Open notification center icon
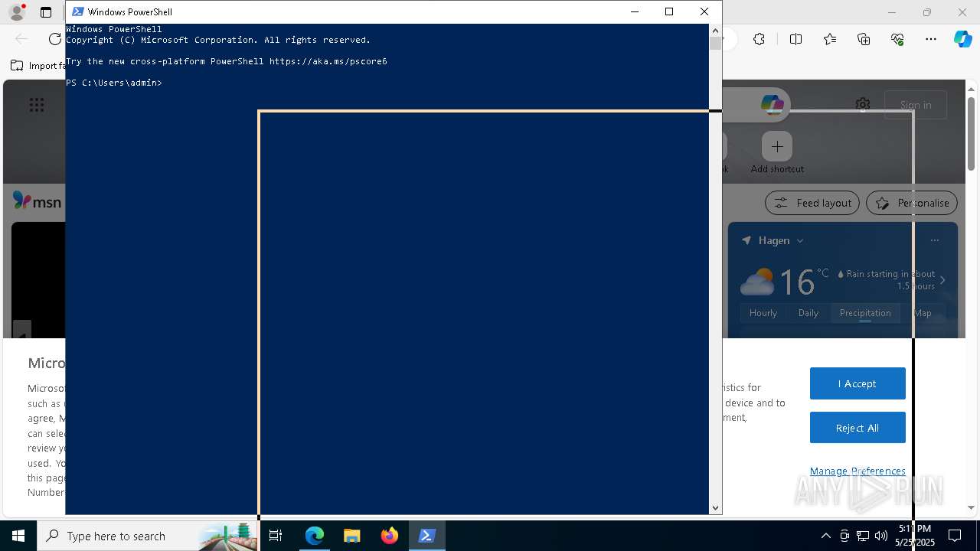 coord(955,536)
